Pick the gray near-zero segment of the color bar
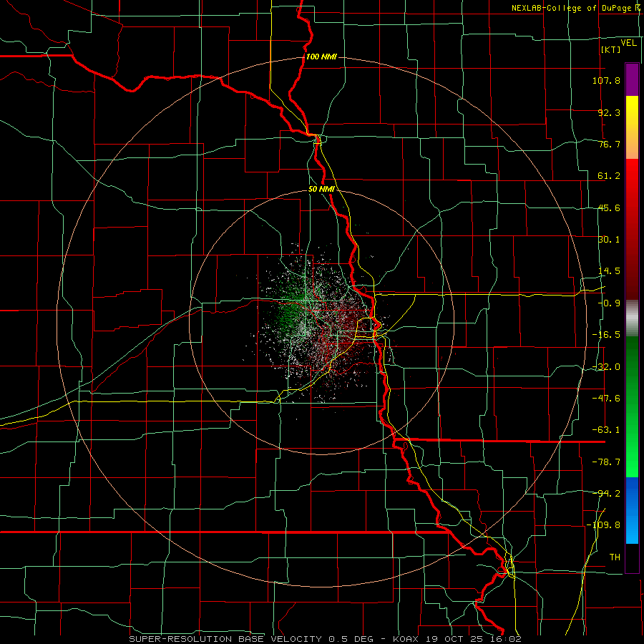Viewport: 644px width, 644px height. 632,318
